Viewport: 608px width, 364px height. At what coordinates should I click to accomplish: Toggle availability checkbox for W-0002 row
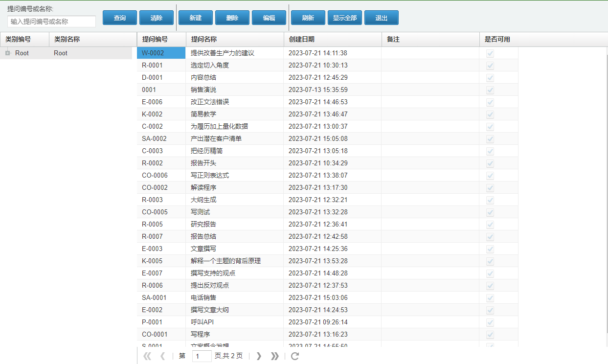point(490,53)
